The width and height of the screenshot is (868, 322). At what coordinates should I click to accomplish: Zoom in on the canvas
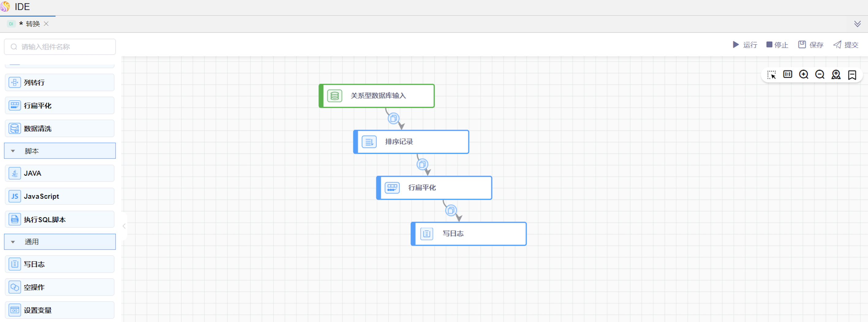click(x=804, y=74)
